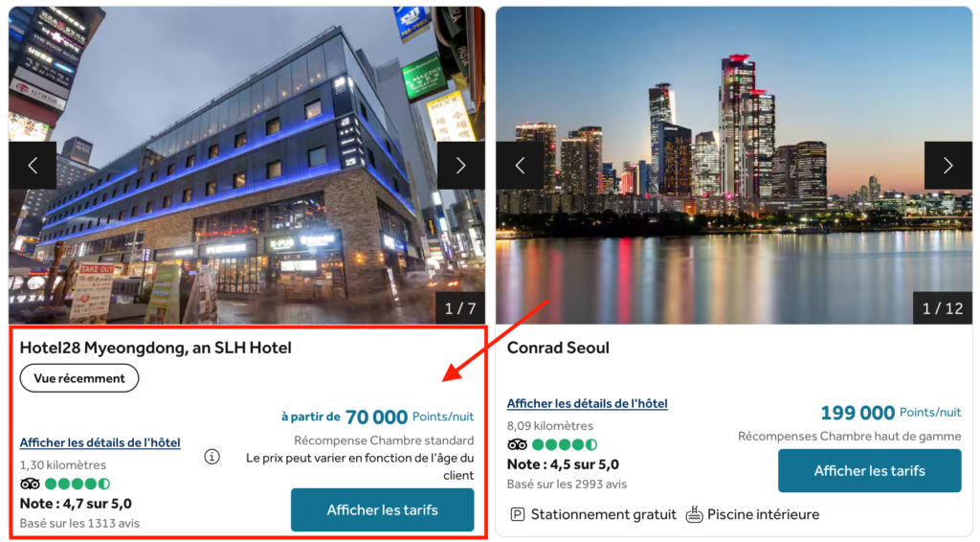Click TripAdvisor owl icon under Hotel28
The width and height of the screenshot is (980, 542).
point(30,484)
